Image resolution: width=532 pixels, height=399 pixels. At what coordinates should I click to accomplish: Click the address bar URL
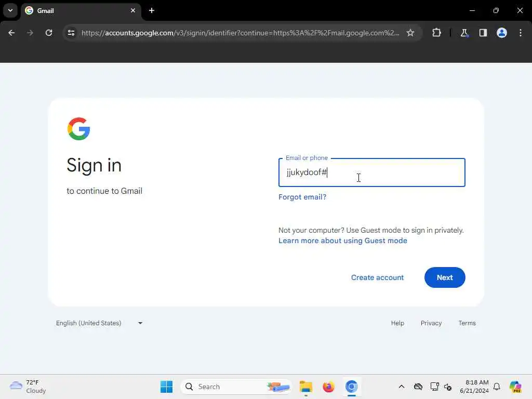[x=240, y=33]
